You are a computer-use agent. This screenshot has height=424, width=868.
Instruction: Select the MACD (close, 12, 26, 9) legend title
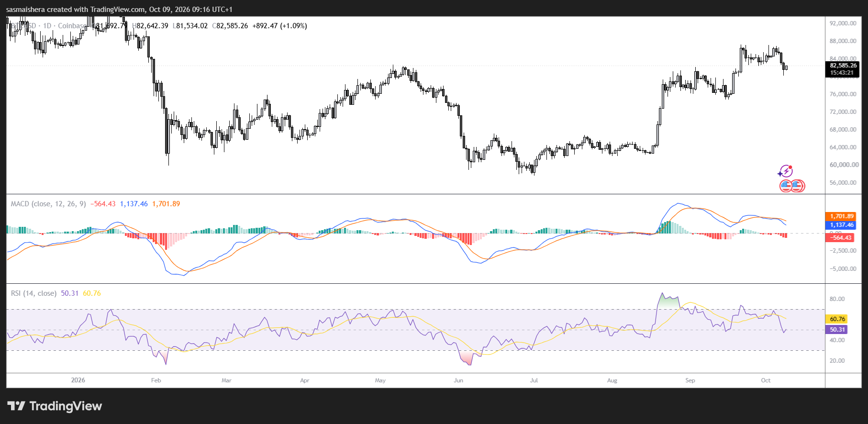48,204
